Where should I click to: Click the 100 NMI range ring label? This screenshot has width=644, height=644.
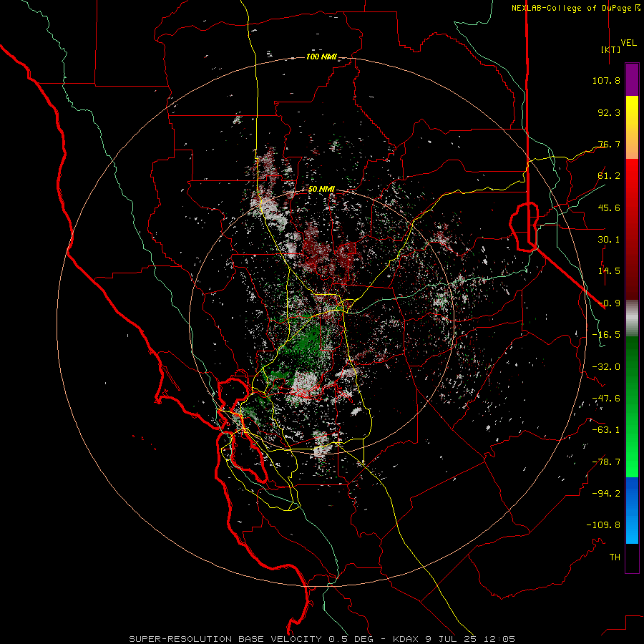coord(321,57)
